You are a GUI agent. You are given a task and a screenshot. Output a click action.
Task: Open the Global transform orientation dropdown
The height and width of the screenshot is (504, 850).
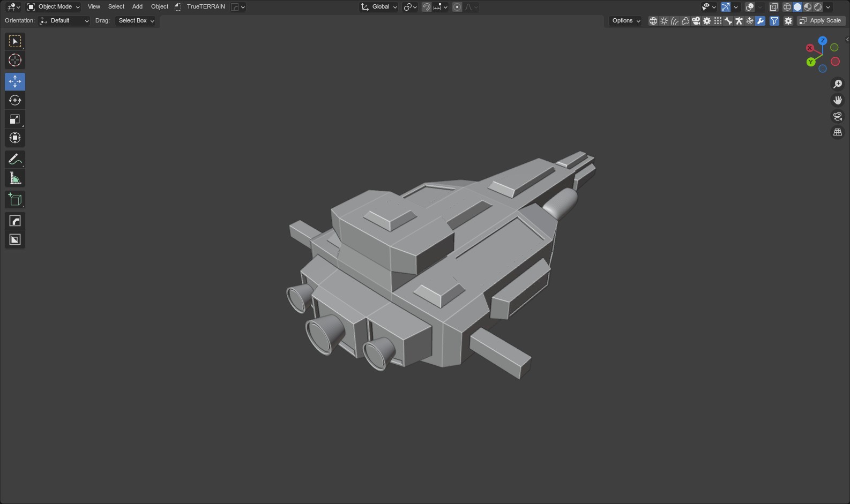pos(379,7)
